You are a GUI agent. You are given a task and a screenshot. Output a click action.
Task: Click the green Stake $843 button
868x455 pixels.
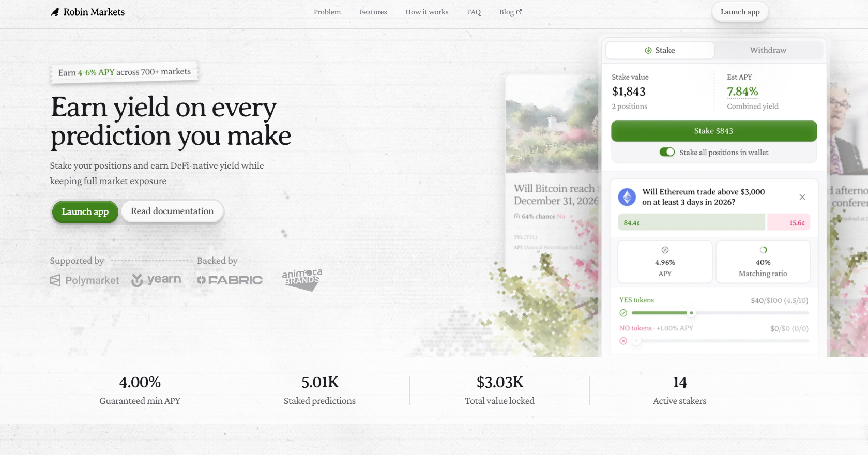coord(714,131)
